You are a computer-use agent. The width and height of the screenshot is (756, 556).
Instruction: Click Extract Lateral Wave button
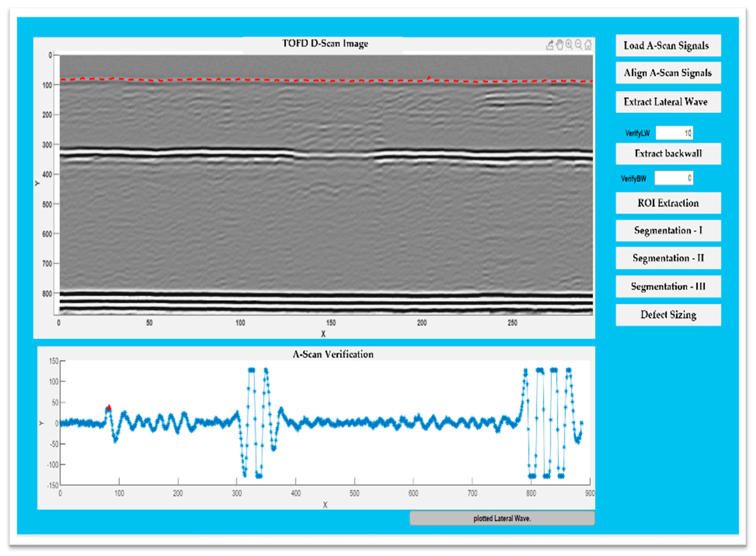[668, 102]
